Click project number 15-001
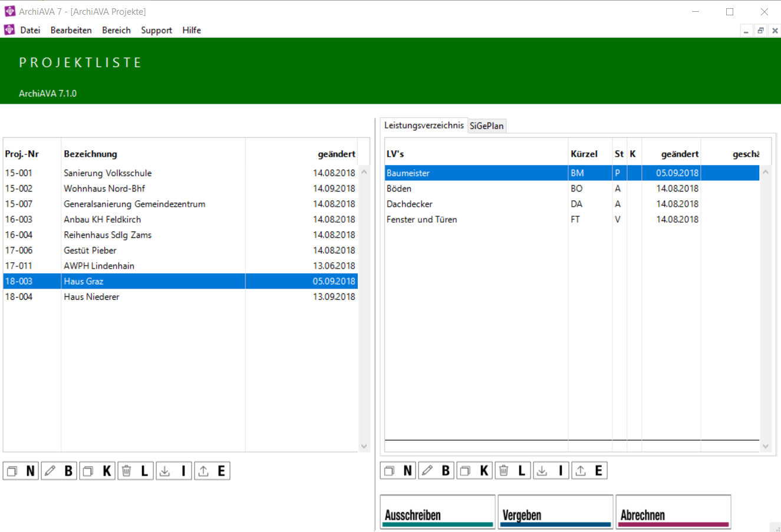This screenshot has height=532, width=781. (19, 173)
